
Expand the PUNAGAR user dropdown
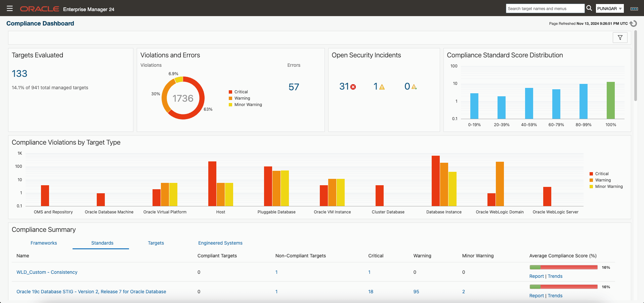[609, 9]
